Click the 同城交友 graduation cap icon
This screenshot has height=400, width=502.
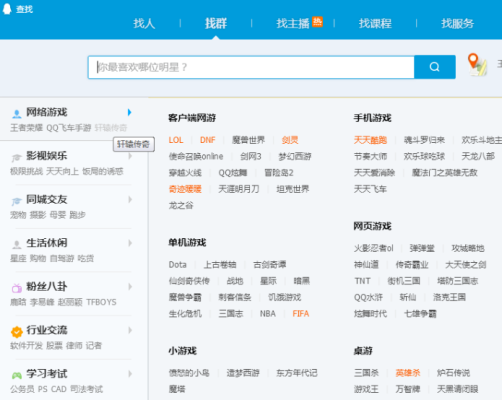pos(16,201)
